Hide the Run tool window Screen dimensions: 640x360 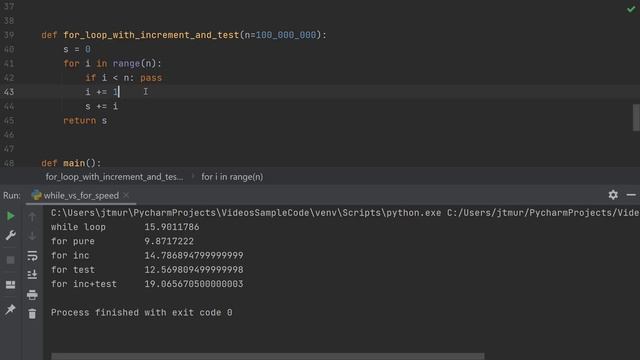pyautogui.click(x=631, y=195)
